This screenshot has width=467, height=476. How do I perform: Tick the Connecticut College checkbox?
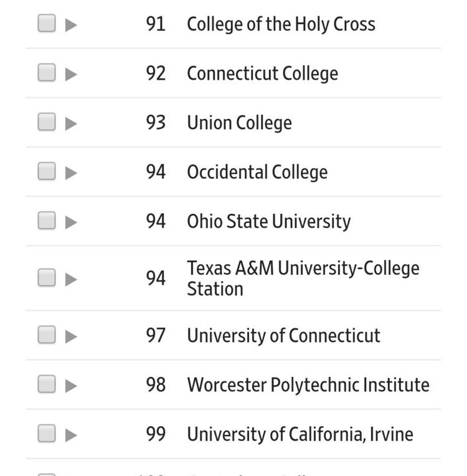click(46, 73)
